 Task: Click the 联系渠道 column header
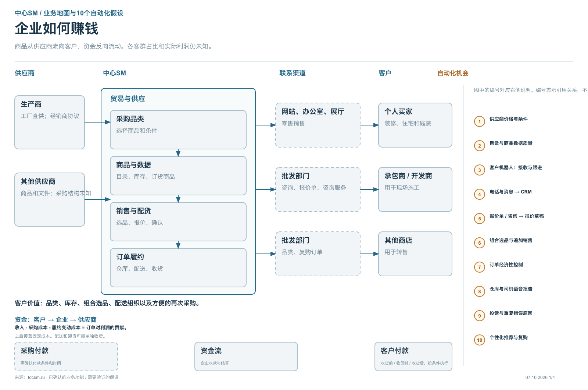pos(293,73)
